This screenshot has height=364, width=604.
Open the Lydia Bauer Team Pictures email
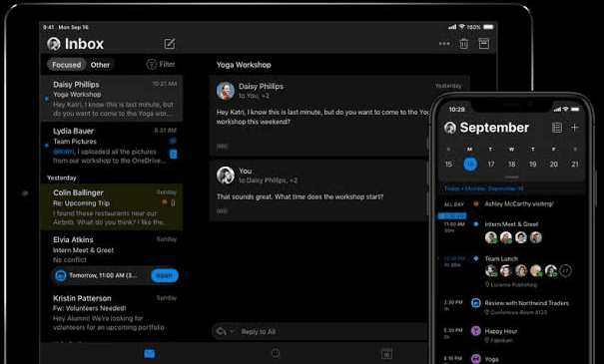point(112,146)
